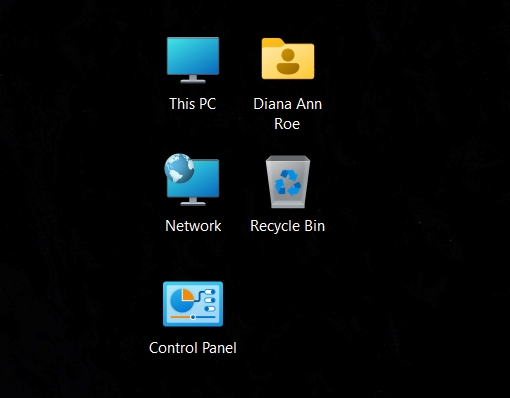510x398 pixels.
Task: Select the Diana Ann Roe user folder icon
Action: tap(288, 59)
